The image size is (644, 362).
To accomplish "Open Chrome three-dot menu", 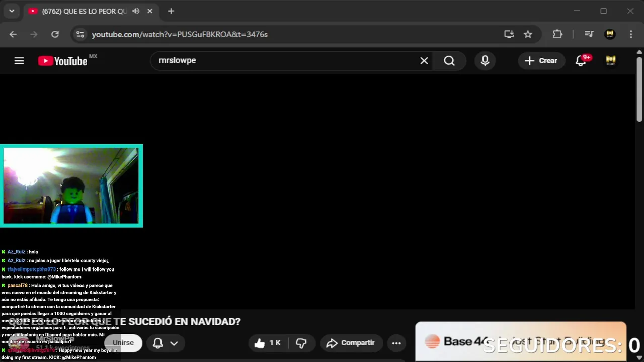I will (x=631, y=34).
